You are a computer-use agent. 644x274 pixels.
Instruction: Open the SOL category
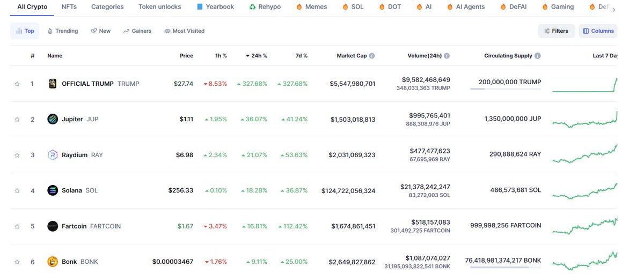pyautogui.click(x=353, y=7)
